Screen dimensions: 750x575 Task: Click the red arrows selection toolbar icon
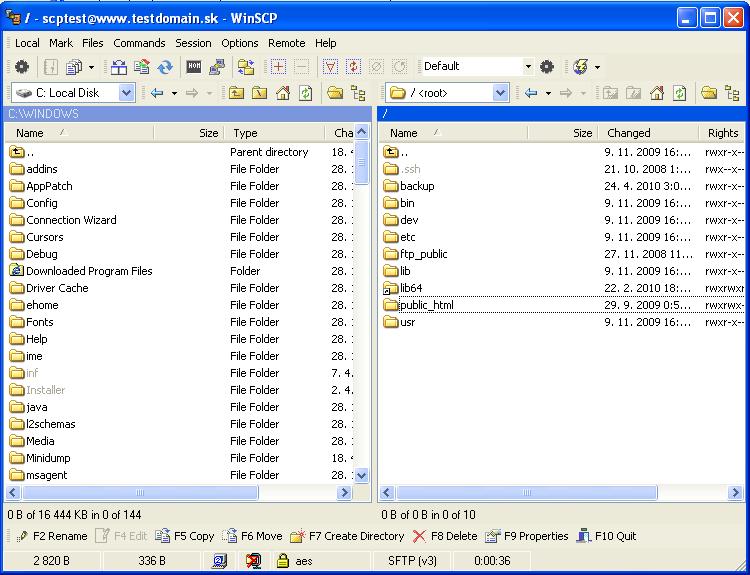tap(353, 66)
